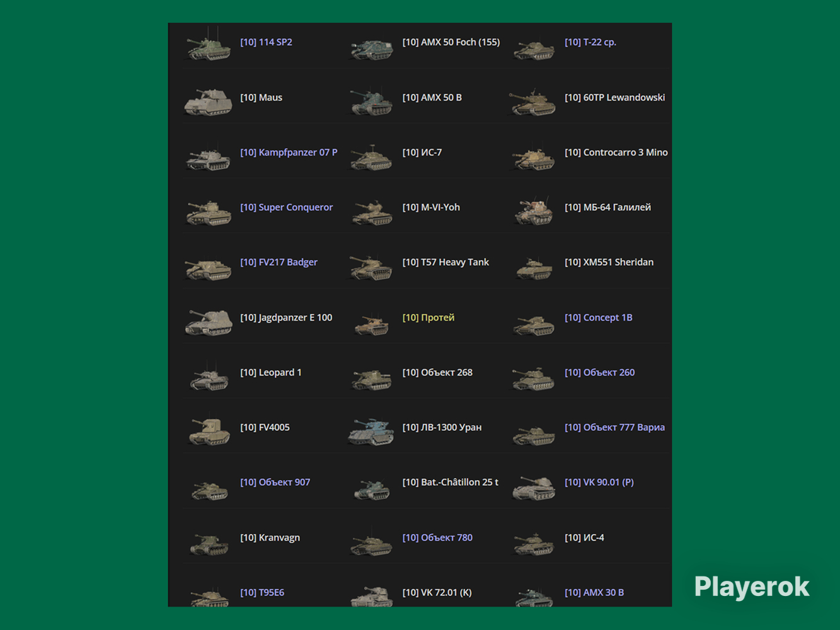Select the Jagdpanzer E 100 tank icon
The height and width of the screenshot is (630, 840).
coord(209,322)
